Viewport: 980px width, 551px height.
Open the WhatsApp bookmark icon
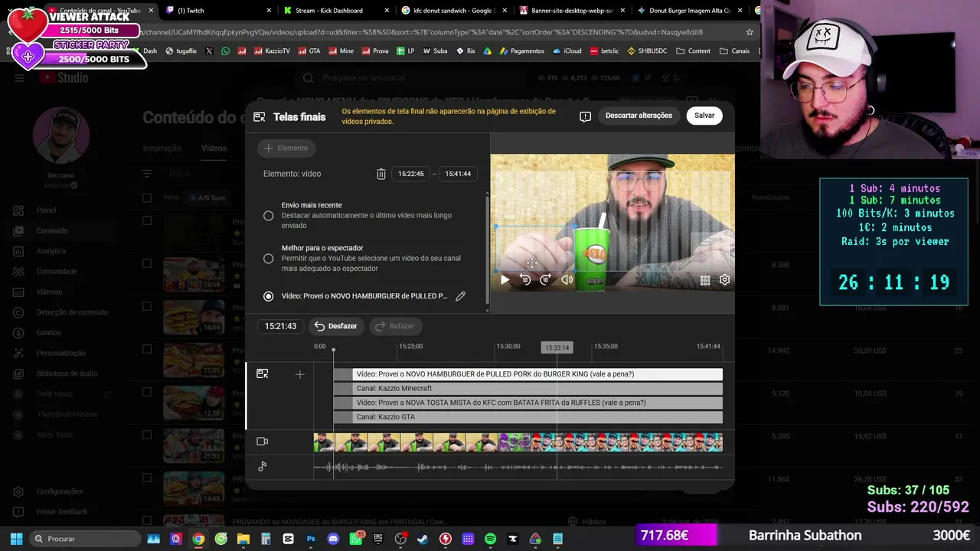click(x=225, y=51)
